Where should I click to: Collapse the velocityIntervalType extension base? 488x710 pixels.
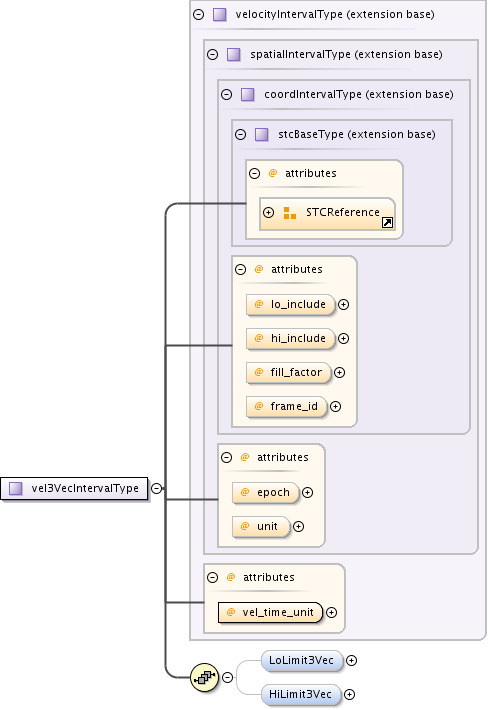click(198, 14)
